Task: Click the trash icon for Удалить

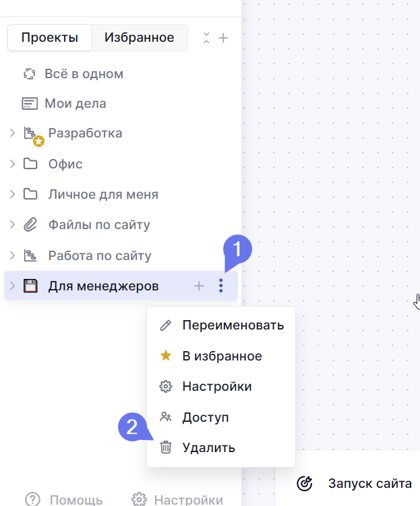Action: click(166, 447)
